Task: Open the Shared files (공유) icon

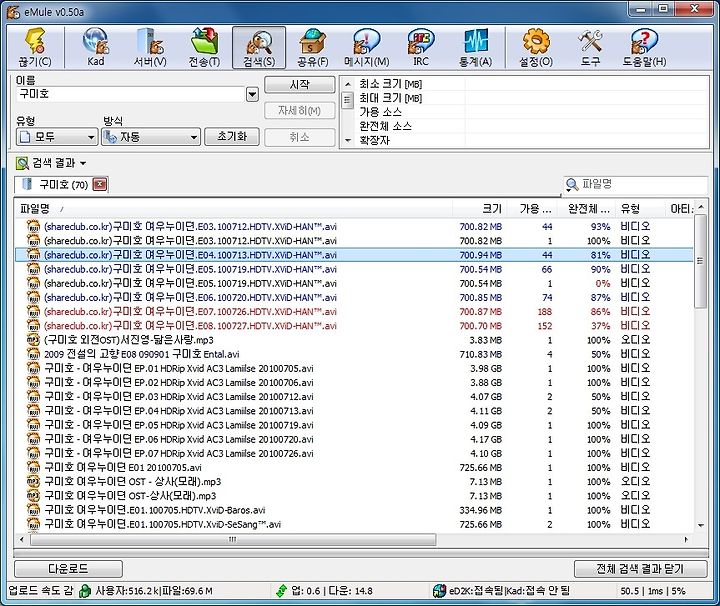Action: click(313, 47)
